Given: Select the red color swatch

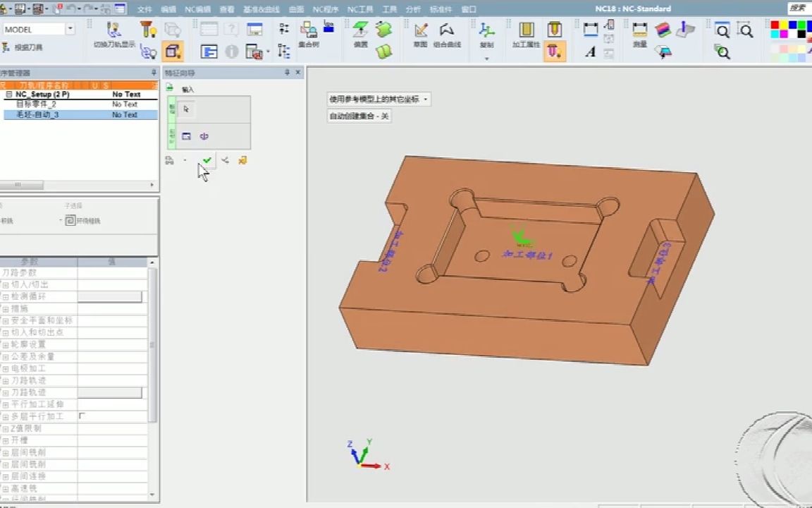Looking at the screenshot, I should (775, 25).
